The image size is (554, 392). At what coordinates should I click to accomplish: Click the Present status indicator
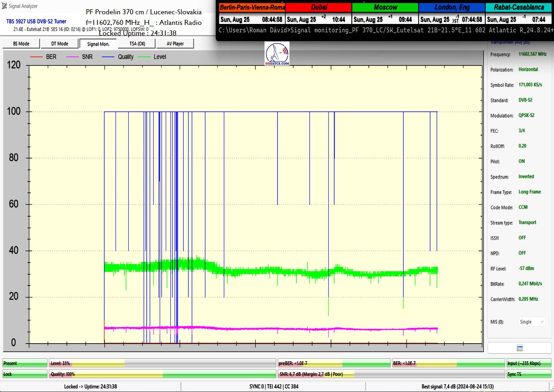25,363
